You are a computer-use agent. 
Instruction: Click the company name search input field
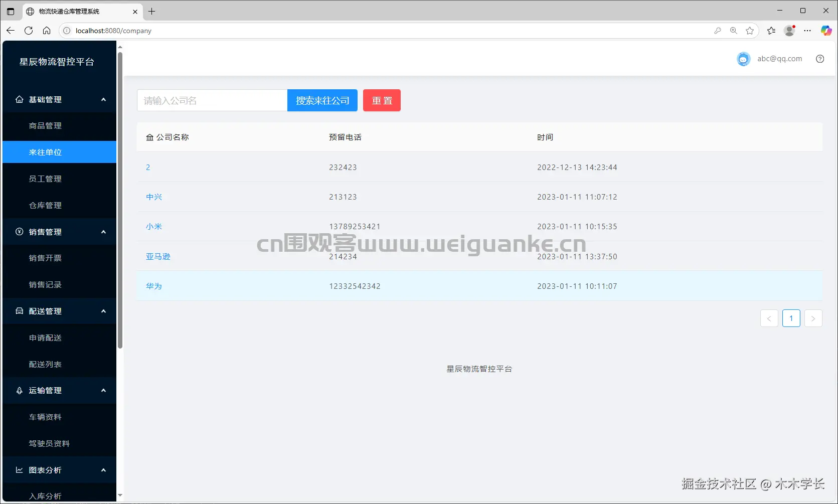(x=212, y=100)
